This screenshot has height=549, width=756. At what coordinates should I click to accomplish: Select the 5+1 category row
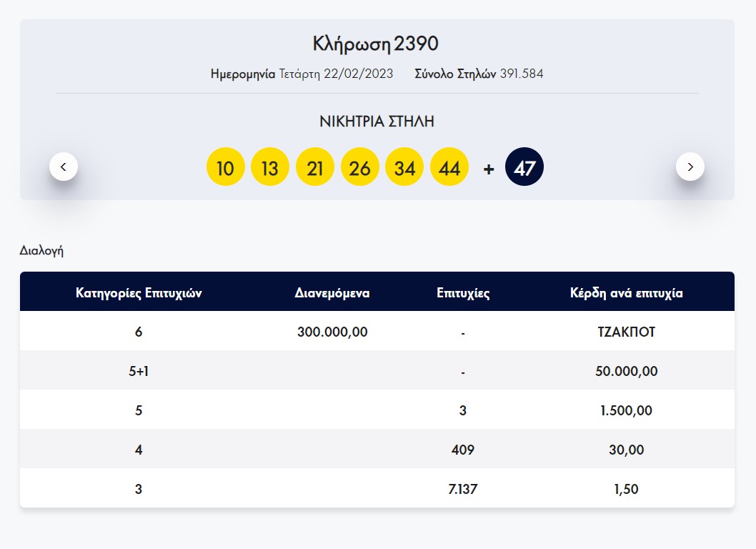(139, 371)
